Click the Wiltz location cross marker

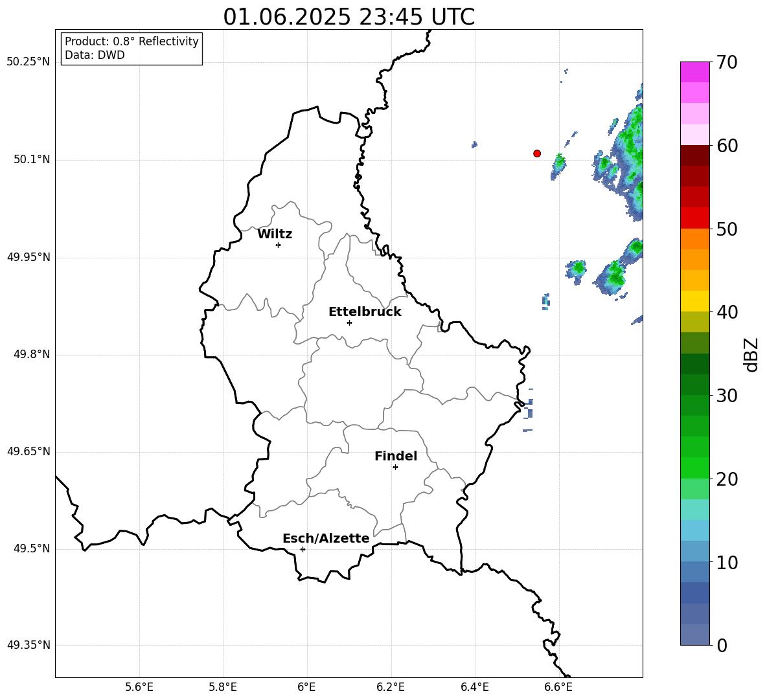pyautogui.click(x=279, y=245)
